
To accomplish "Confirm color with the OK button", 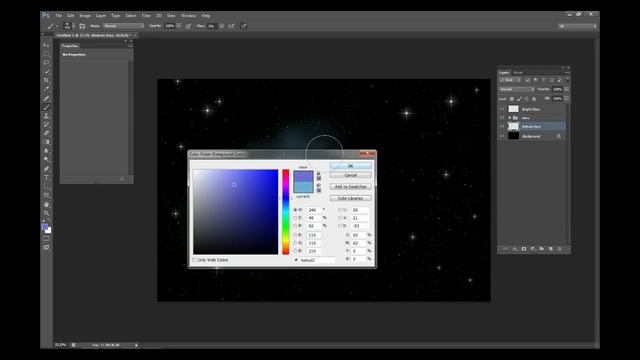I will 351,166.
